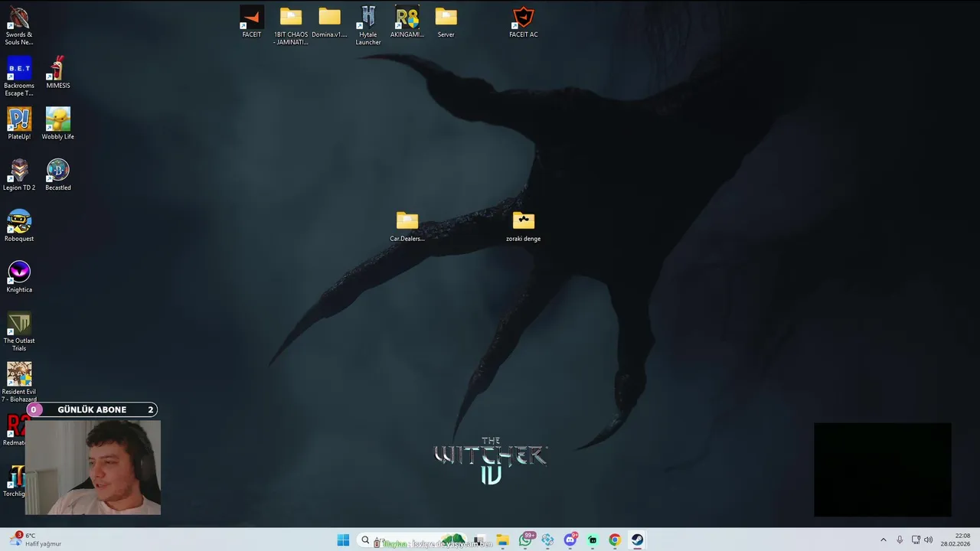Image resolution: width=980 pixels, height=551 pixels.
Task: Open the Knightica desktop shortcut
Action: click(x=19, y=278)
